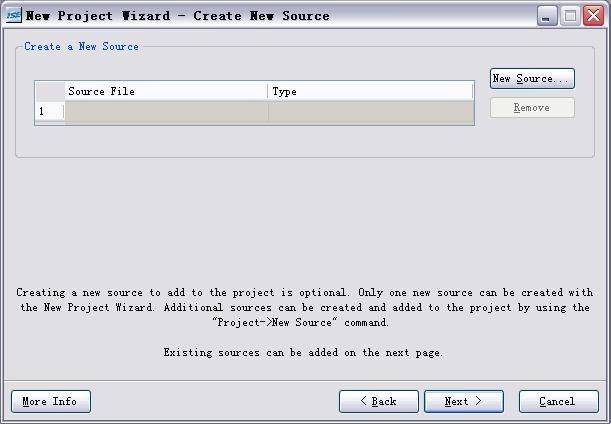Select the empty Source File cell in row 1
This screenshot has width=611, height=424.
point(166,112)
